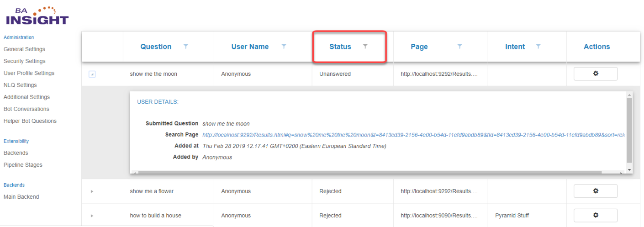Expand the 'how to build a house' row

pyautogui.click(x=92, y=216)
